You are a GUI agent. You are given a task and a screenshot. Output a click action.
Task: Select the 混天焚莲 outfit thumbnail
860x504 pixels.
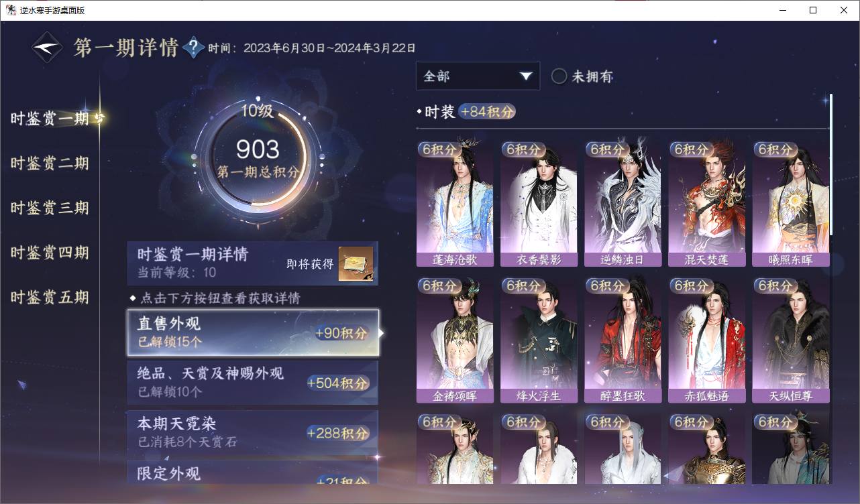pos(706,204)
